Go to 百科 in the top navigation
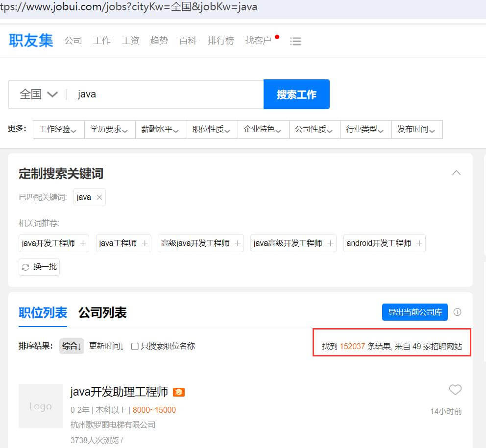The width and height of the screenshot is (486, 448). pos(188,41)
